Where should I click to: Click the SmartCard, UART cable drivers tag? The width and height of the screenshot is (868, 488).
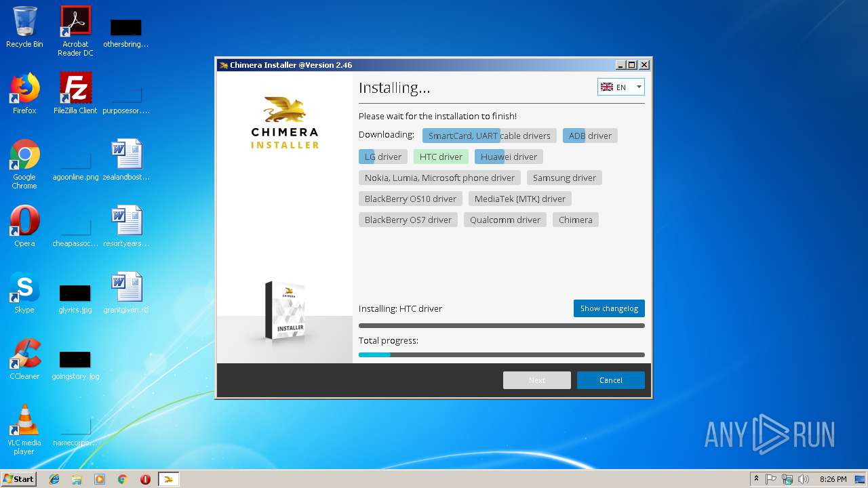490,136
